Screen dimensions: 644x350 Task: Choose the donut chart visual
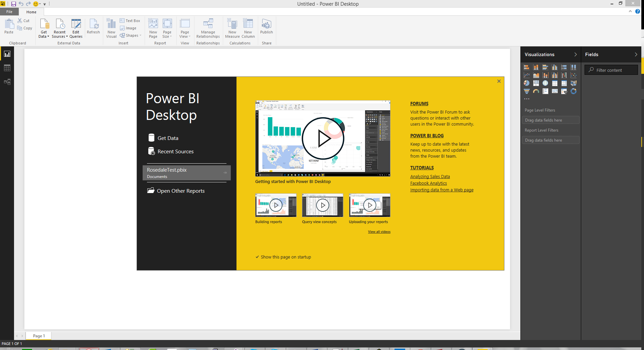point(574,91)
